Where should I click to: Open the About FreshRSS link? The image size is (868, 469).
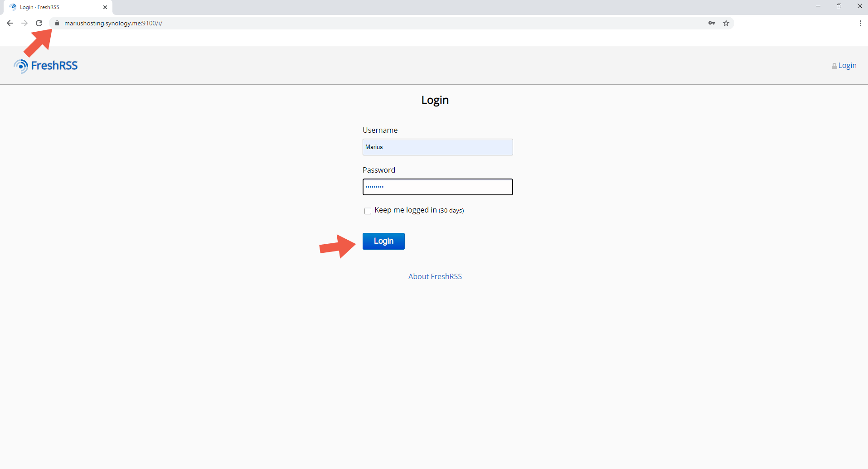435,276
